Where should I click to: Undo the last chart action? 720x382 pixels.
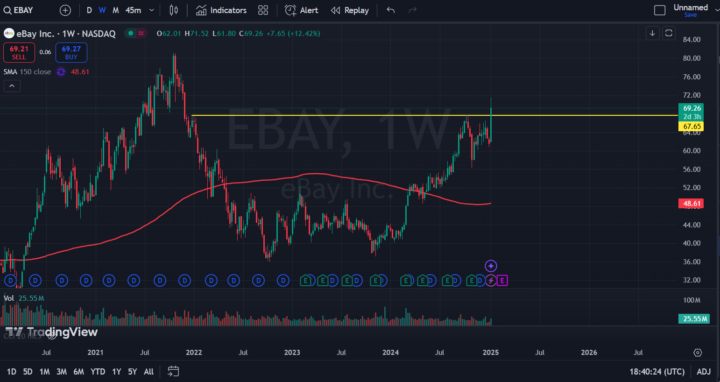391,10
